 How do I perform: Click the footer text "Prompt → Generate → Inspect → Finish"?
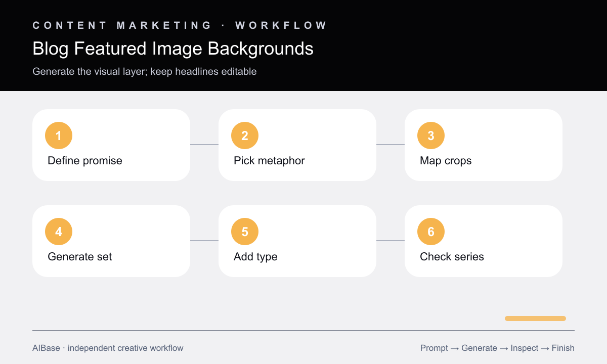pos(497,348)
